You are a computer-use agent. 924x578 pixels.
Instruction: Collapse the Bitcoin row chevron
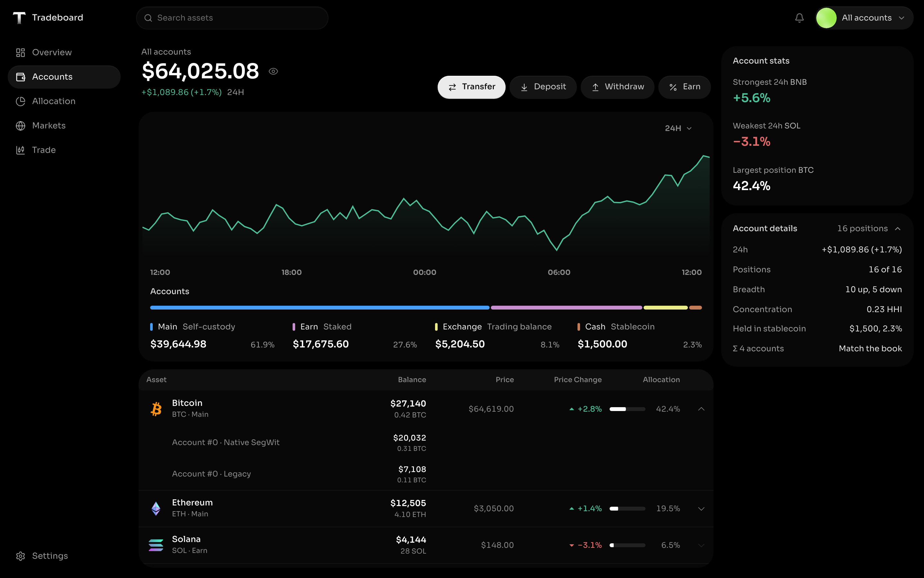click(x=701, y=409)
